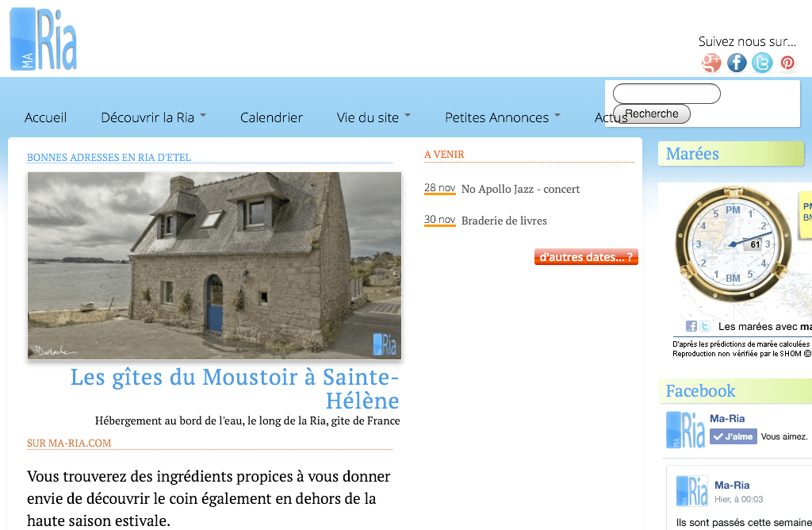
Task: Click the small Facebook icon under tide clock
Action: tap(691, 326)
